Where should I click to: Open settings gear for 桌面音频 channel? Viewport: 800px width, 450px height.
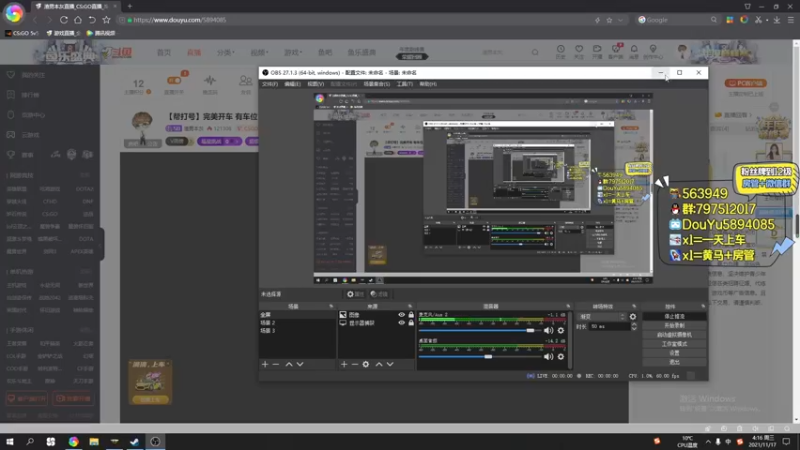pos(561,357)
